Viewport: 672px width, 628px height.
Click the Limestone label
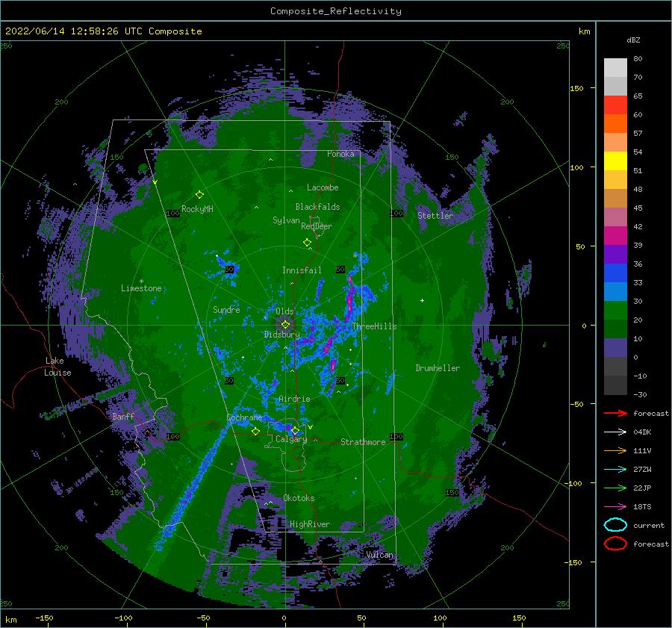pos(141,288)
